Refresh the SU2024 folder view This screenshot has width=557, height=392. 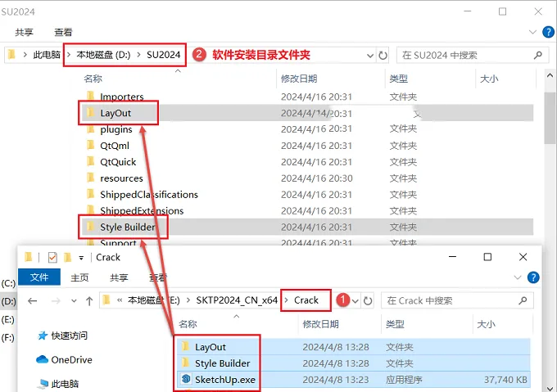383,56
